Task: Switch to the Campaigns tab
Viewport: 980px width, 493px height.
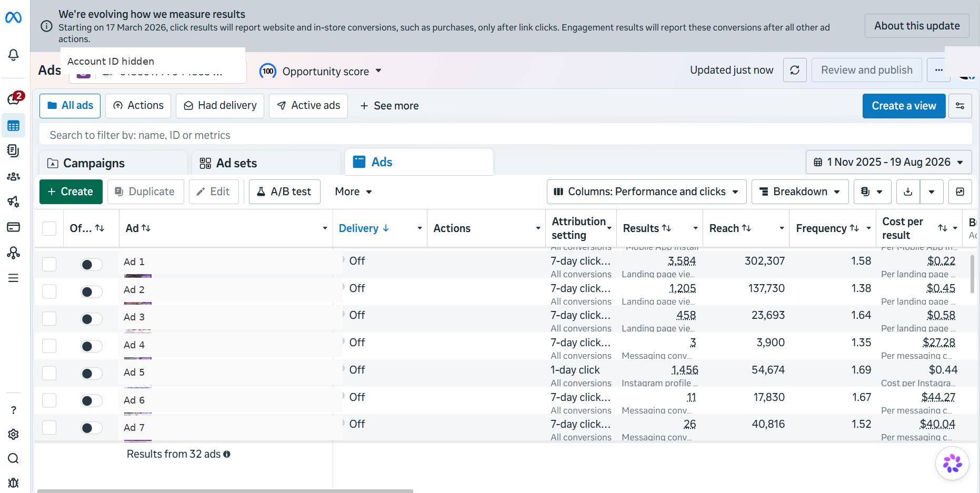Action: point(113,163)
